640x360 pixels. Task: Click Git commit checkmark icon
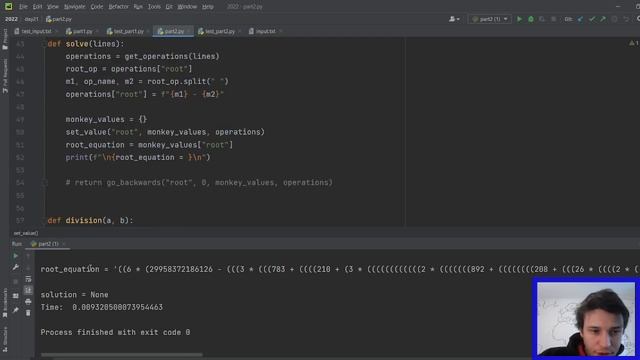click(592, 19)
